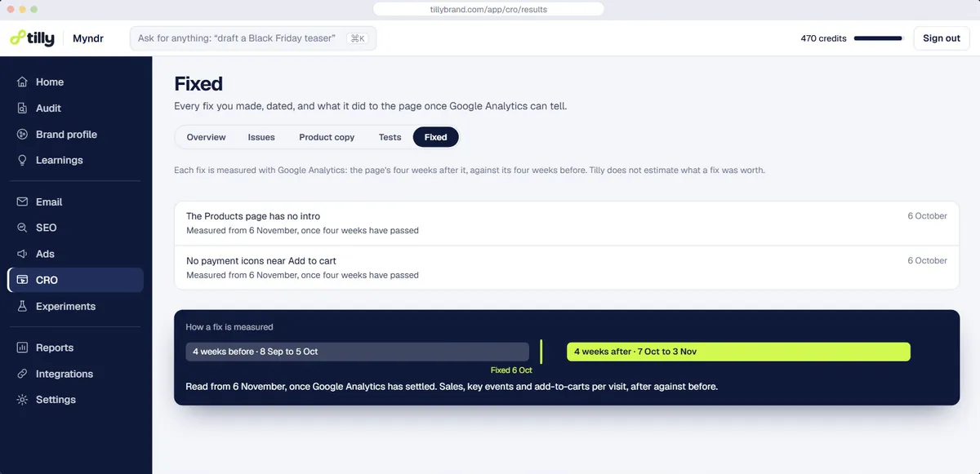Click the Learnings lightbulb icon
The width and height of the screenshot is (980, 474).
click(x=23, y=161)
